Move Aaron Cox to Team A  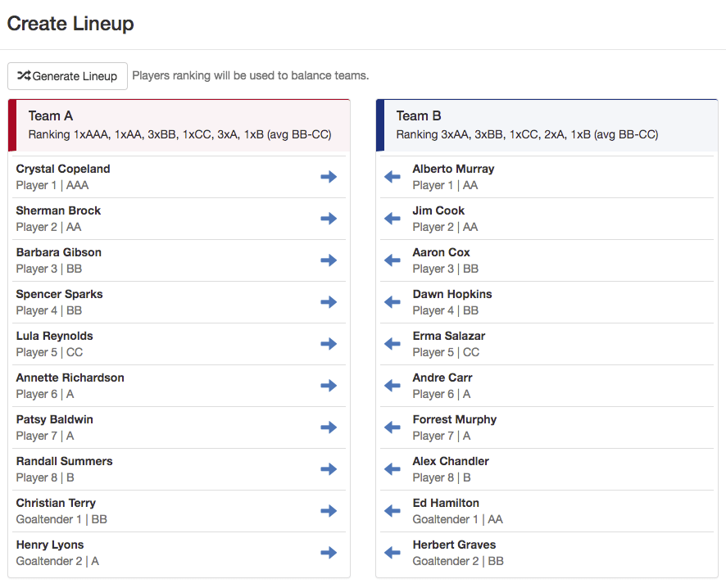pos(392,260)
